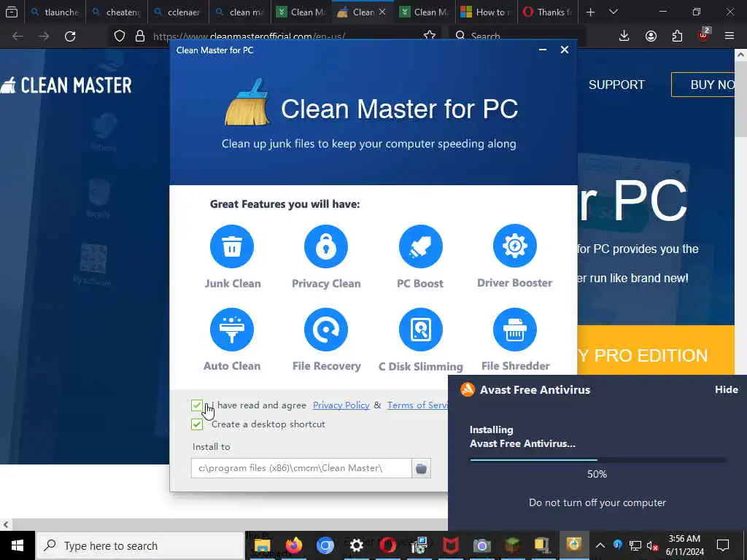Click the File Shredder icon
747x560 pixels.
pos(514,329)
